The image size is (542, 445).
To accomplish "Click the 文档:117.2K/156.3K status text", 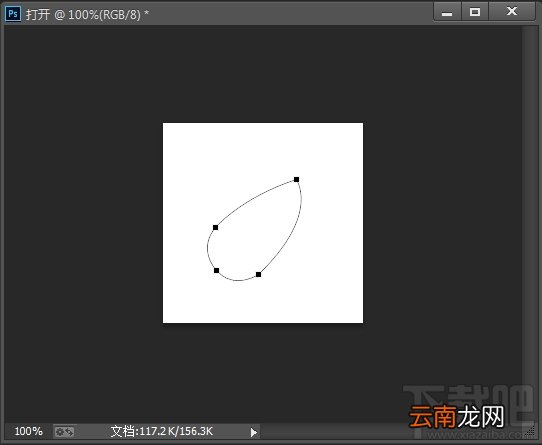I will pyautogui.click(x=162, y=431).
